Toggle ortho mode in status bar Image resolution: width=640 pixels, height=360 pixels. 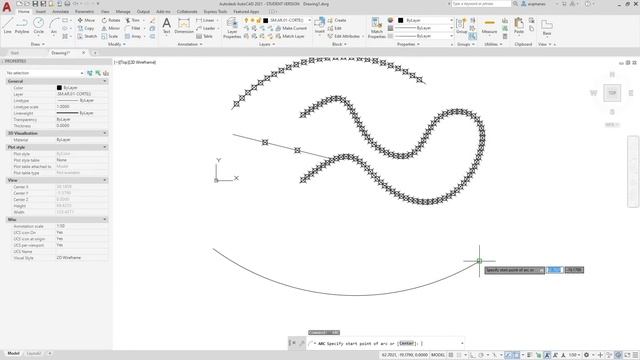point(472,355)
